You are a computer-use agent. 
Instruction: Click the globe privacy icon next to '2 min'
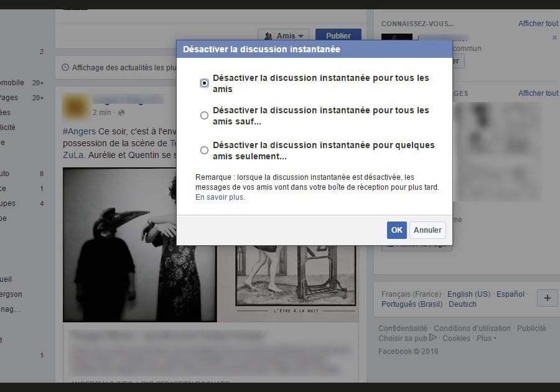tap(121, 113)
